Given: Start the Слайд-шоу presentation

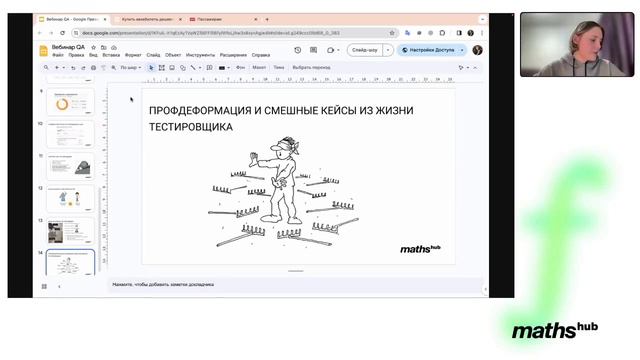Looking at the screenshot, I should pos(365,50).
